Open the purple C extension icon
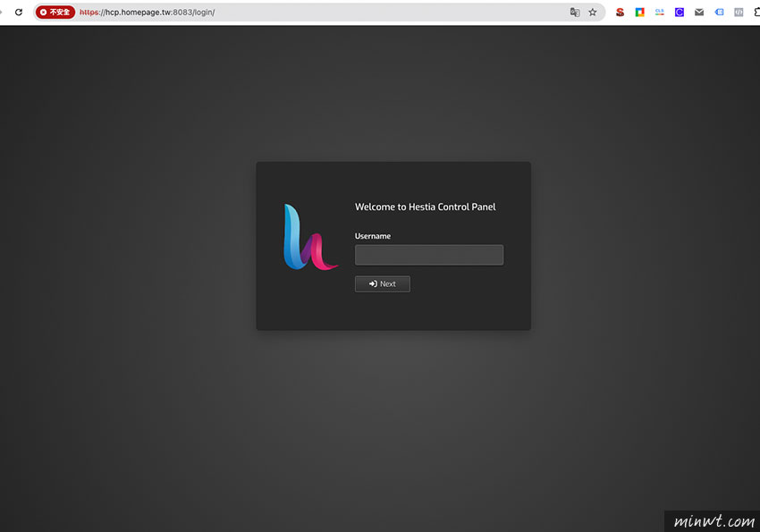Image resolution: width=760 pixels, height=532 pixels. pyautogui.click(x=679, y=13)
